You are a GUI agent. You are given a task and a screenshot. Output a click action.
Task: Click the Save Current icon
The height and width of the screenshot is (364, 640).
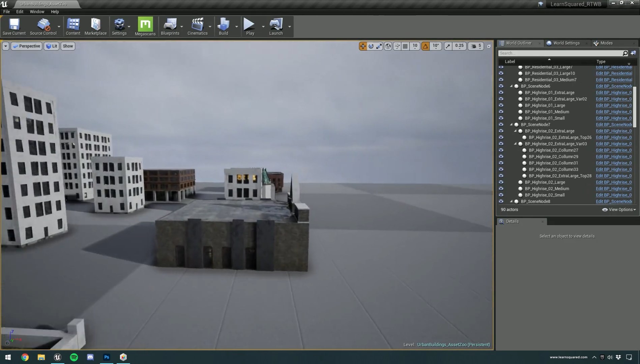14,26
